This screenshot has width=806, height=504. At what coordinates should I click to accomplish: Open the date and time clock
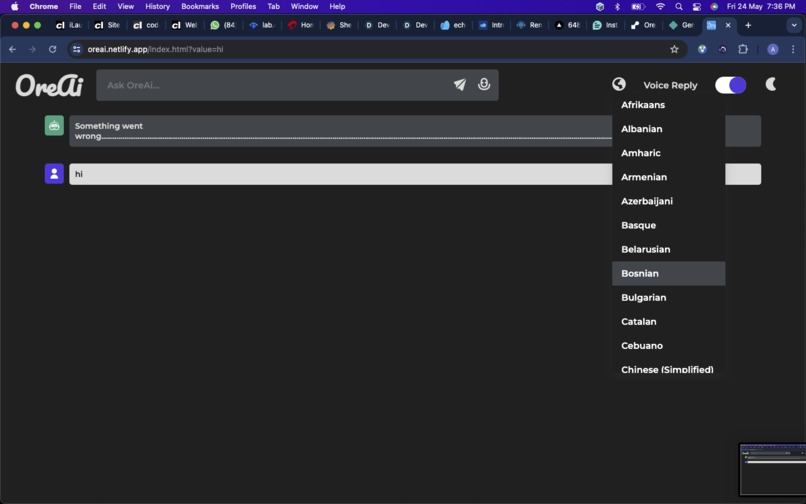point(761,7)
